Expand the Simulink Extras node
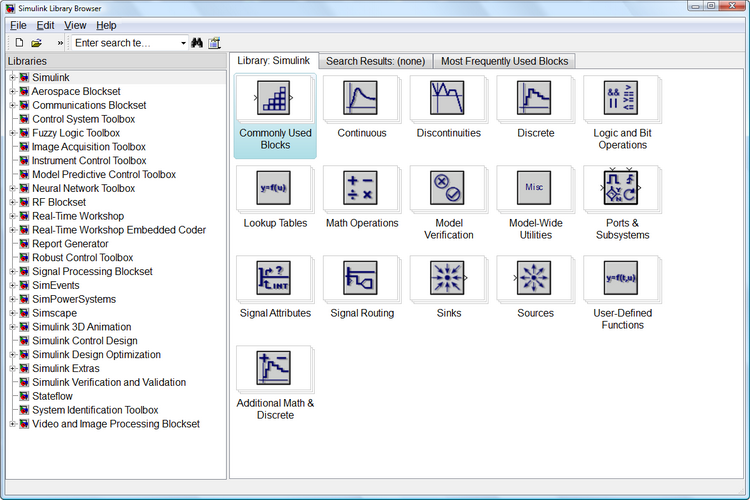The image size is (750, 500). pyautogui.click(x=13, y=368)
